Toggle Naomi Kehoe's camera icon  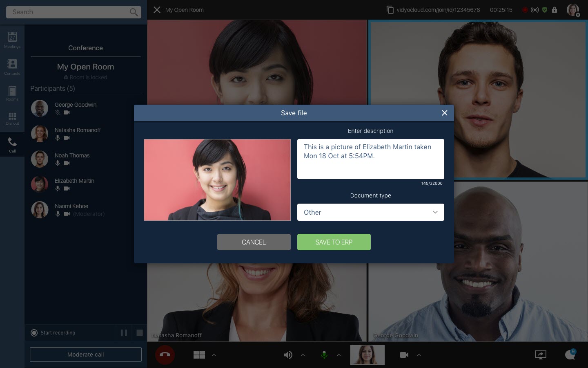tap(67, 214)
